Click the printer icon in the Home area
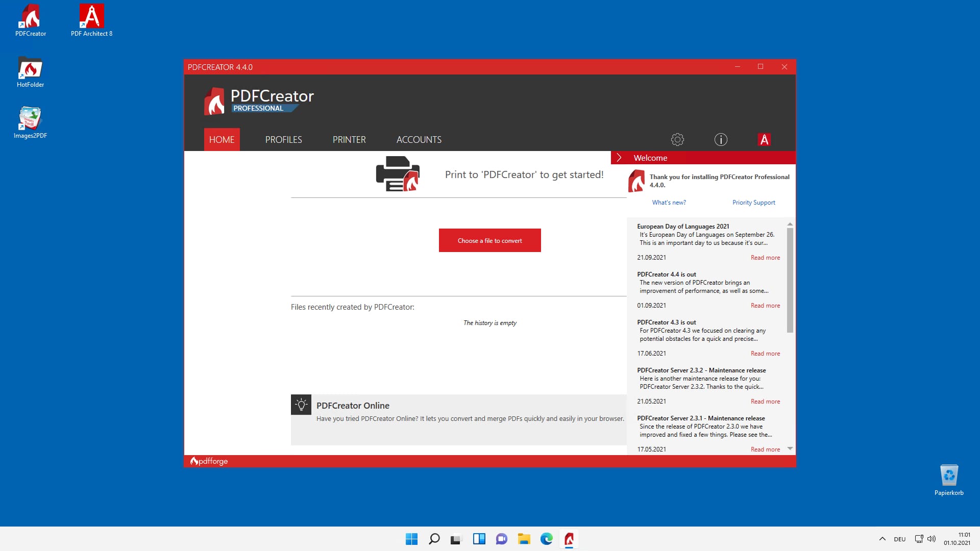The width and height of the screenshot is (980, 551). point(398,174)
